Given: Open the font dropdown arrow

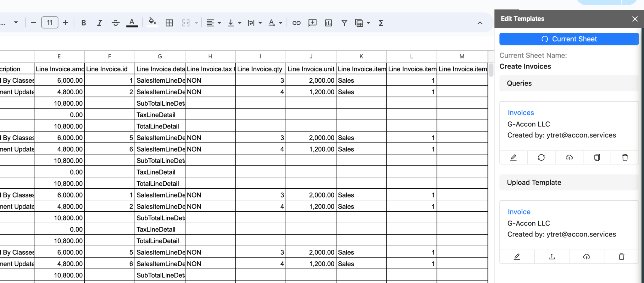Looking at the screenshot, I should point(16,23).
